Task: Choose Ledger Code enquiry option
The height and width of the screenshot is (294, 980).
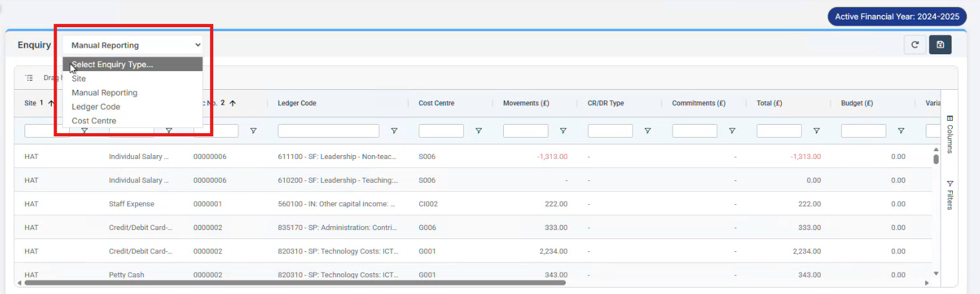Action: point(96,107)
